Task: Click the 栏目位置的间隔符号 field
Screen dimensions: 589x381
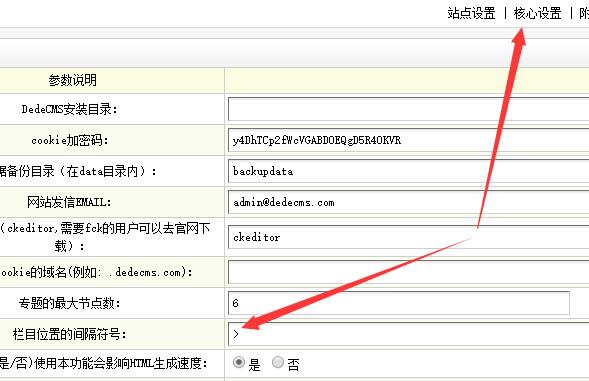Action: tap(408, 334)
